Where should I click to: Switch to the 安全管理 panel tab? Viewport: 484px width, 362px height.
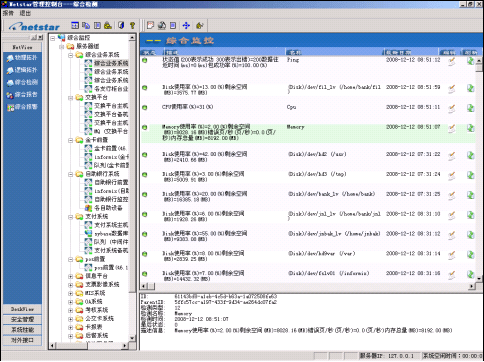coord(22,319)
